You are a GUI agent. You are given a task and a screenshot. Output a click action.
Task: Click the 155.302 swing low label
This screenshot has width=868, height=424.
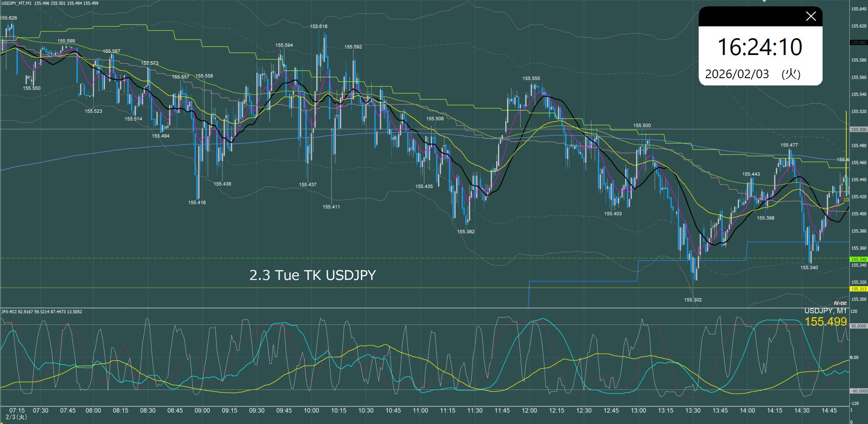693,300
